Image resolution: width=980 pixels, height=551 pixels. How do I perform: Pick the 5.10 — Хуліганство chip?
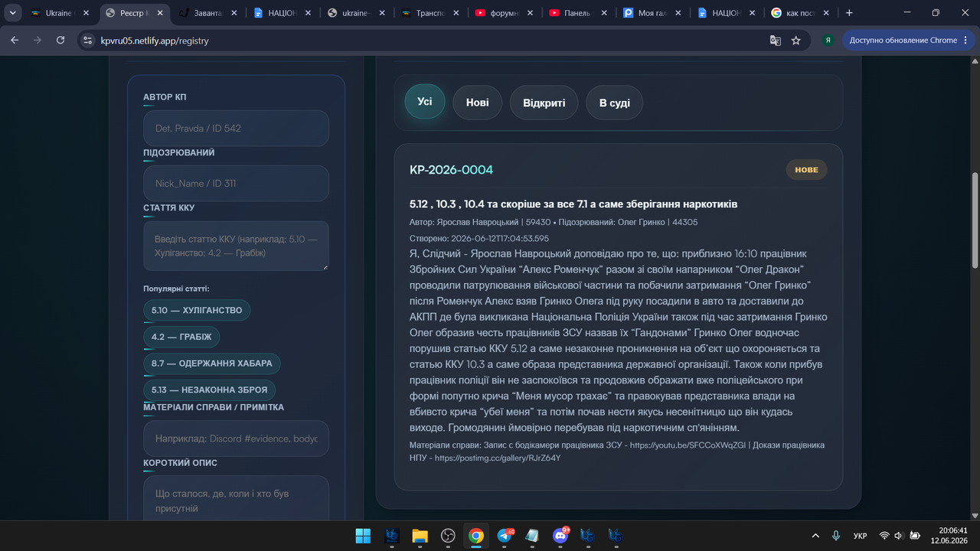tap(197, 310)
